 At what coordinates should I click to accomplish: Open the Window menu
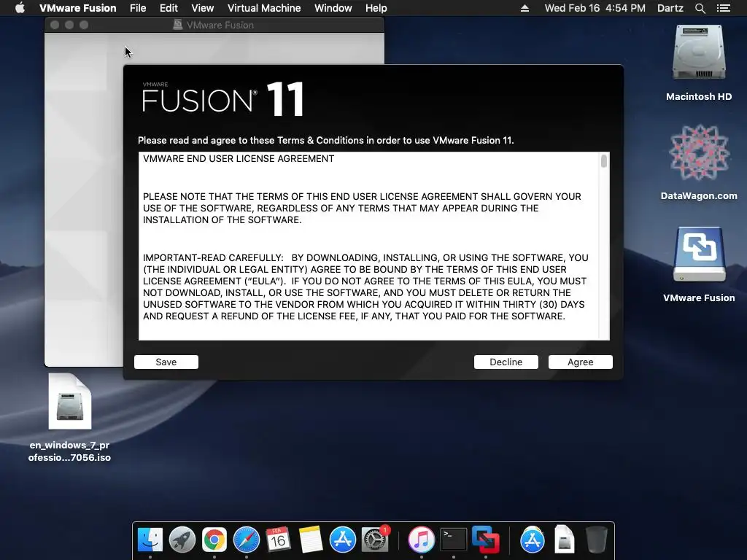[333, 8]
